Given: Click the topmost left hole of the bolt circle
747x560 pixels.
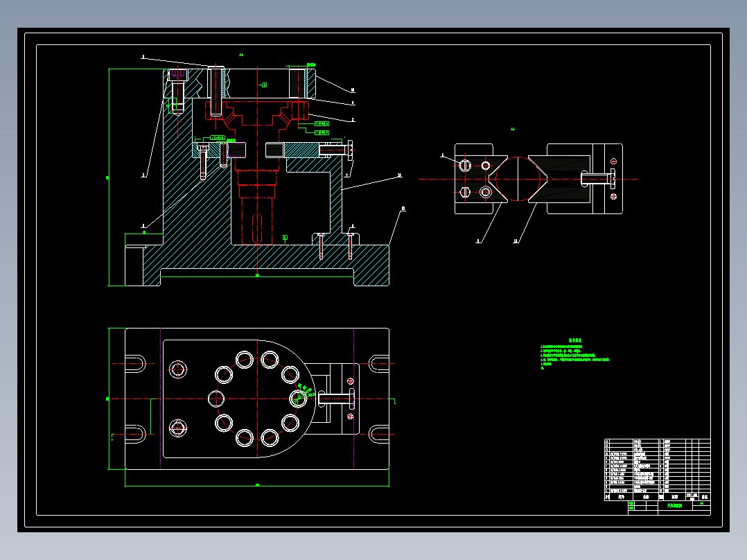Looking at the screenshot, I should [245, 360].
